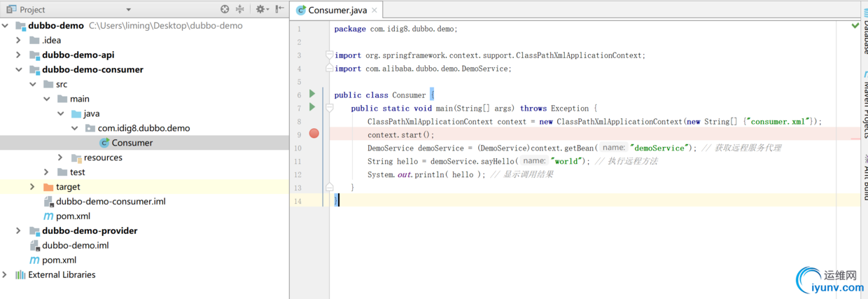This screenshot has height=299, width=868.
Task: Close the Consumer.java tab
Action: pos(375,11)
